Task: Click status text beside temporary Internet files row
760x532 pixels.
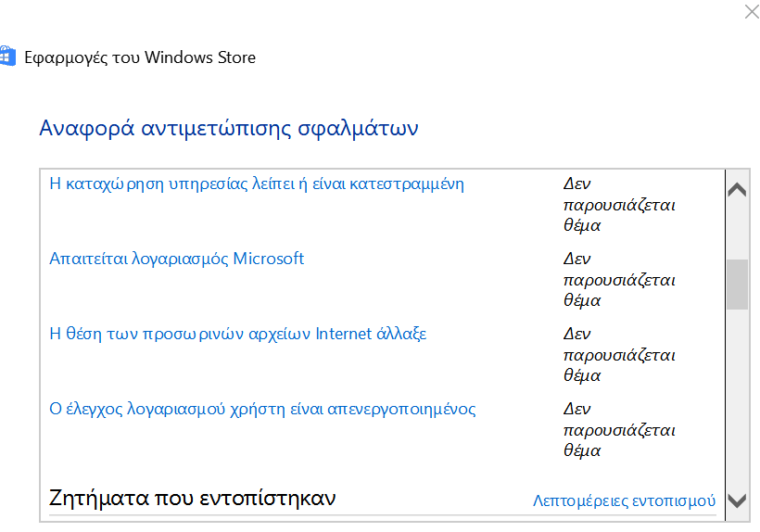Action: pyautogui.click(x=619, y=355)
